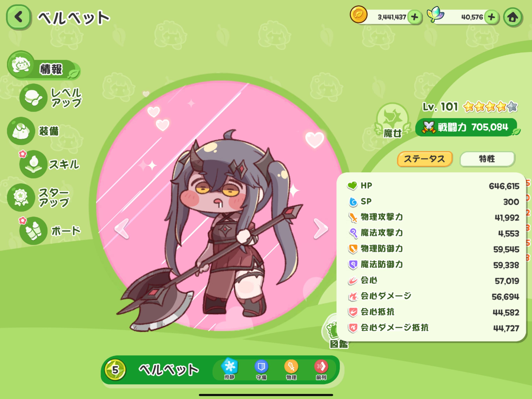Show previous character with left arrow
Viewport: 532px width, 399px height.
122,229
